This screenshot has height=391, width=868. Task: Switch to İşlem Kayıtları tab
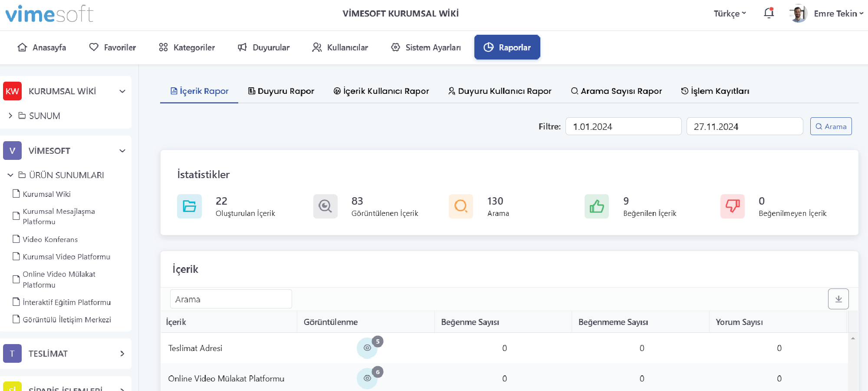point(715,91)
